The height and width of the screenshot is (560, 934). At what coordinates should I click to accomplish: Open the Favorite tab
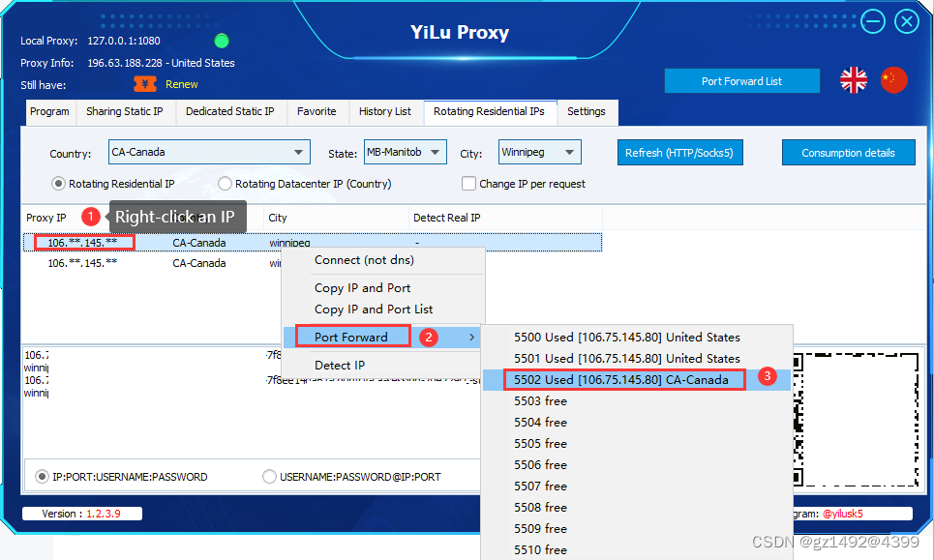[x=316, y=111]
